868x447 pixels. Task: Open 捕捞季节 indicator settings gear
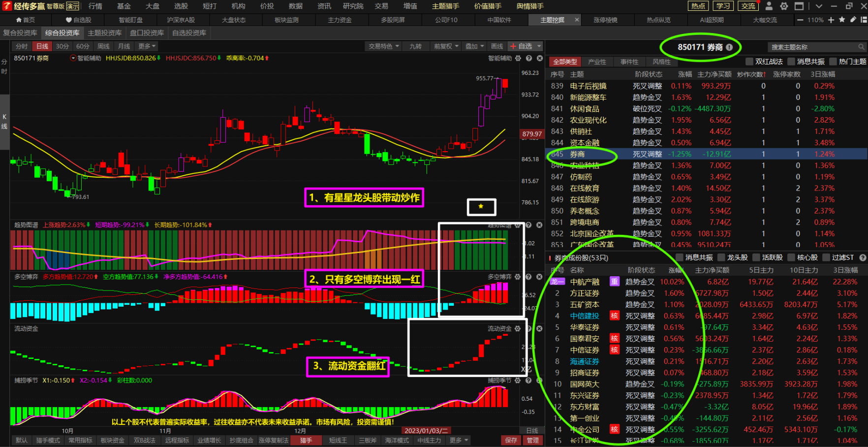click(518, 380)
